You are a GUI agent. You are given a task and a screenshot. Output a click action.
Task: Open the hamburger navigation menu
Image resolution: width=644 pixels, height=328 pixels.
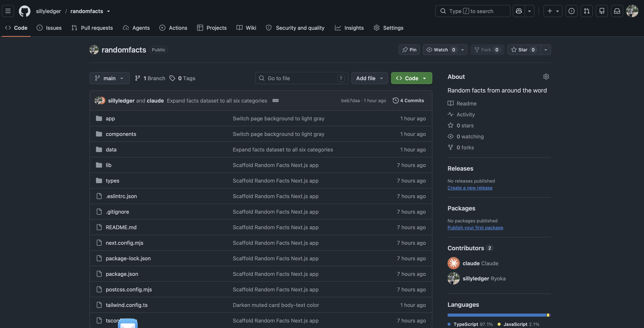click(x=8, y=11)
